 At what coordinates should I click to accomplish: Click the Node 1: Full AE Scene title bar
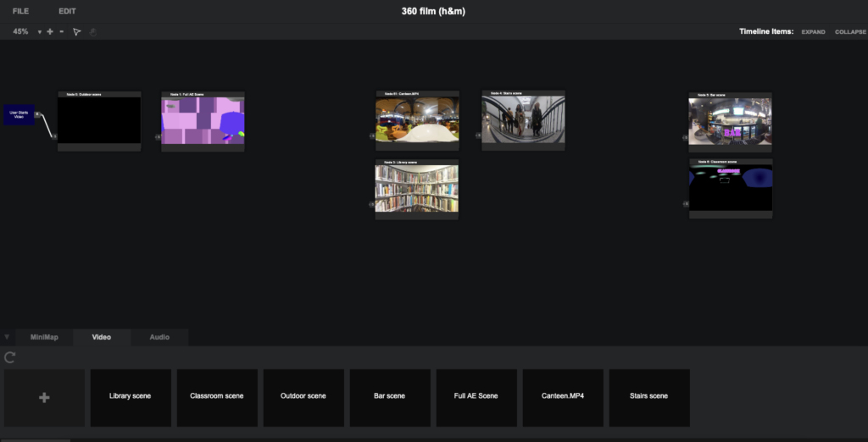click(203, 95)
